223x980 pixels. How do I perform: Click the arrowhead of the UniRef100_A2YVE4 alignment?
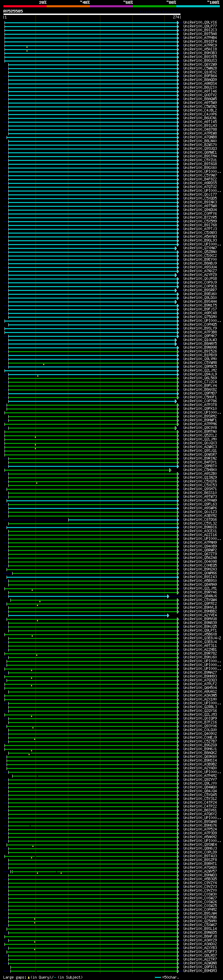coord(168,615)
